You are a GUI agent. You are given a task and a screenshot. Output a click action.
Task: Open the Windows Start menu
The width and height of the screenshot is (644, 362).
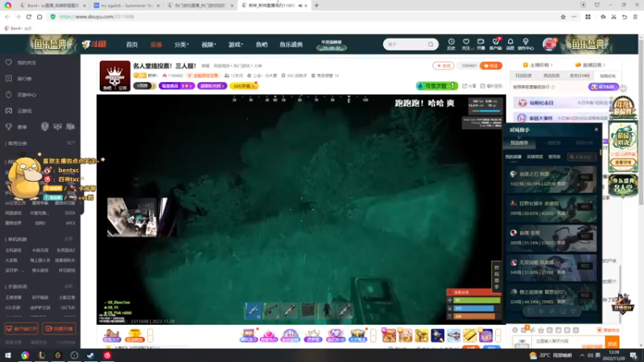[x=7, y=356]
